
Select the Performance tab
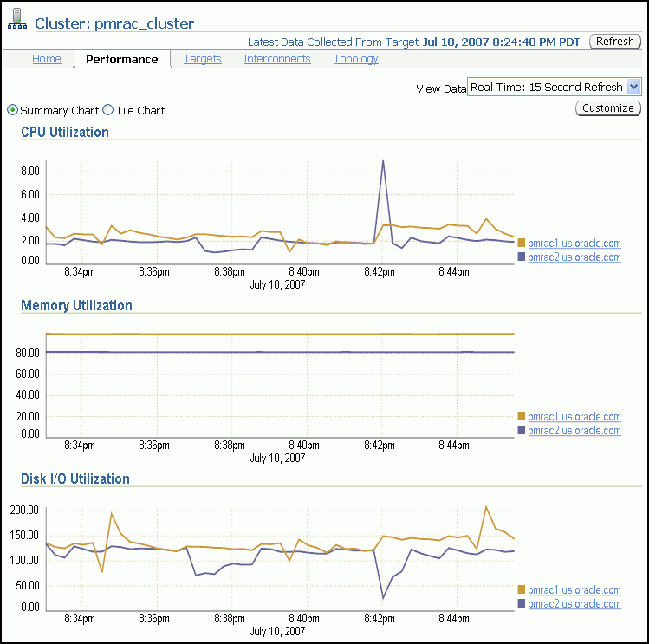coord(122,59)
